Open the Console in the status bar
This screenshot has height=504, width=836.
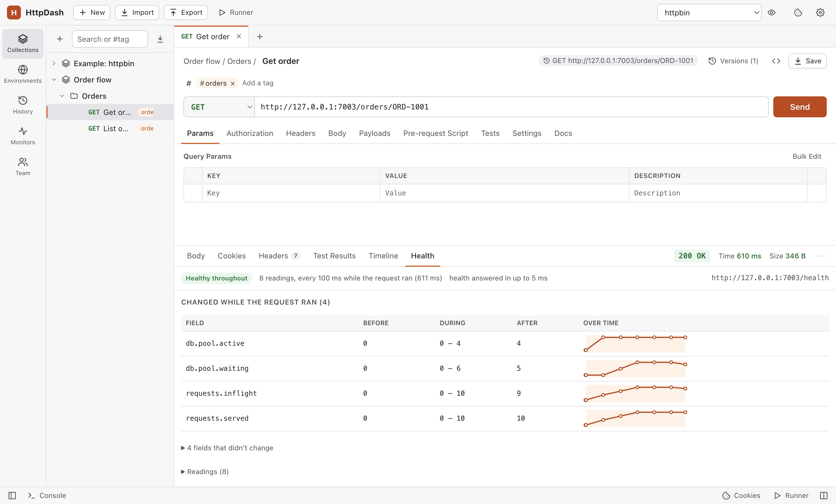coord(47,496)
